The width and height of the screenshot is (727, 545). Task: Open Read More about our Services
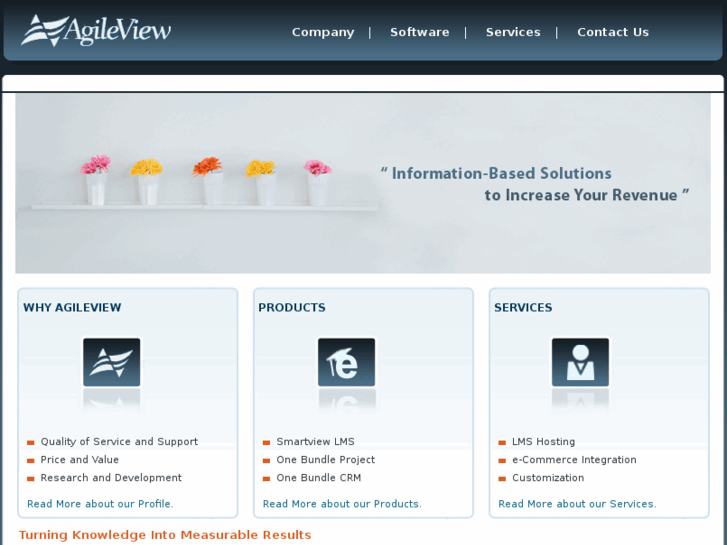click(x=577, y=504)
